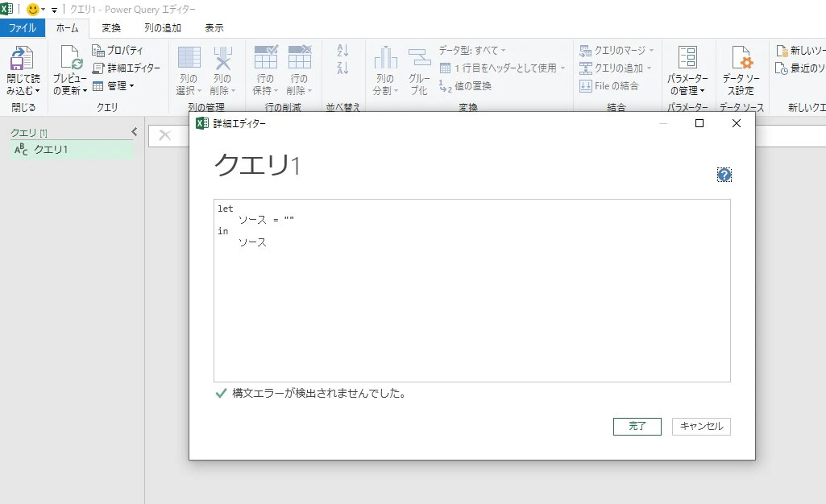
Task: Click the help question mark icon in dialog
Action: pyautogui.click(x=724, y=175)
